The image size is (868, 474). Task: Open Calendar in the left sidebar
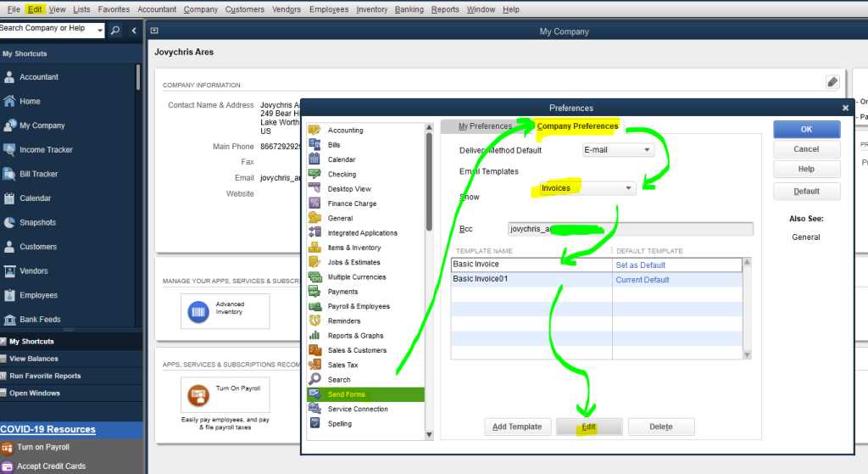(36, 198)
